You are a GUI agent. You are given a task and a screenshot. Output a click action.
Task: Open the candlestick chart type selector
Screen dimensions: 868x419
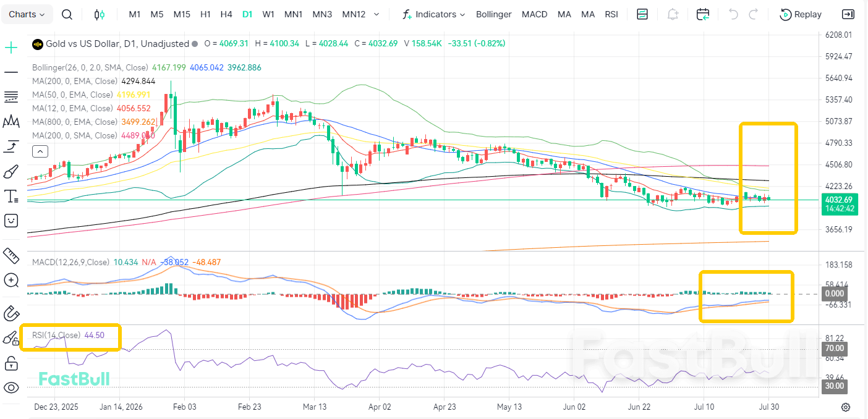100,14
